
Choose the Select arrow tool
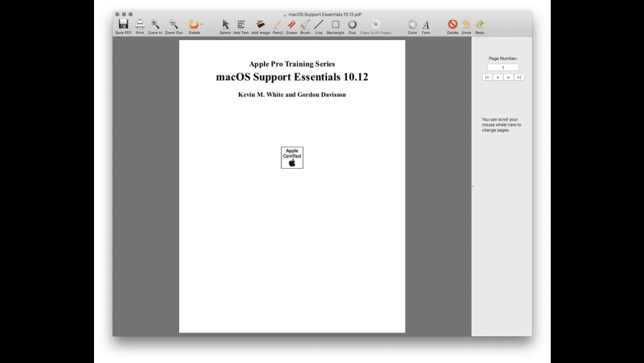pos(225,24)
